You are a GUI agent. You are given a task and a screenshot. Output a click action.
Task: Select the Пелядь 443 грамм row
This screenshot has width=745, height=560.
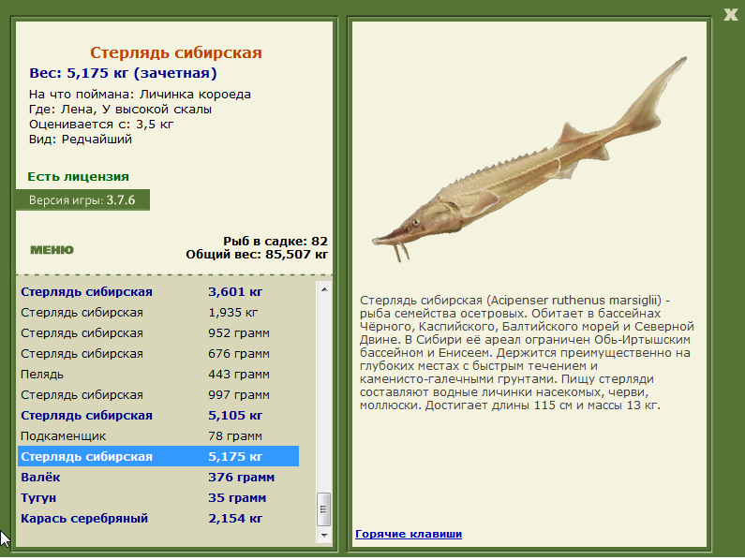158,375
